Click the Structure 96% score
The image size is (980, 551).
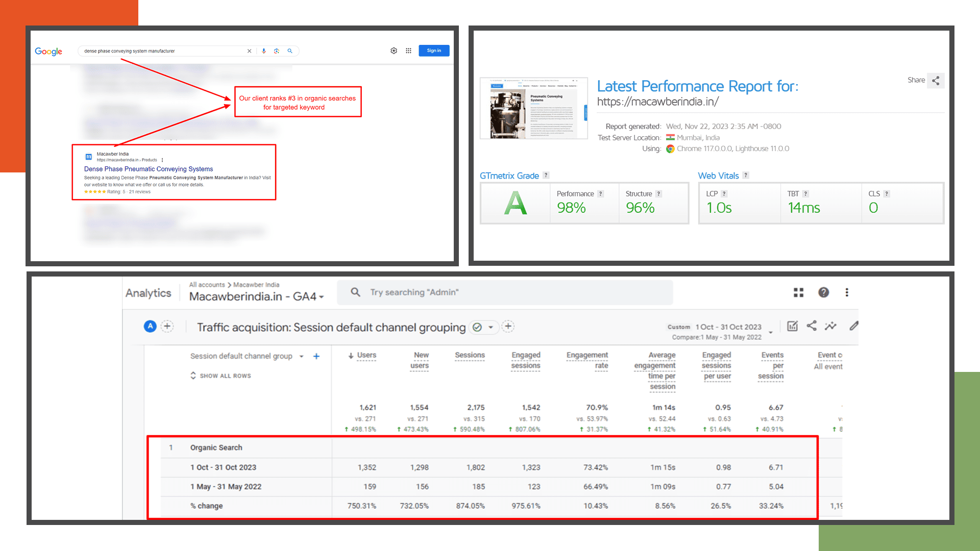pyautogui.click(x=640, y=208)
